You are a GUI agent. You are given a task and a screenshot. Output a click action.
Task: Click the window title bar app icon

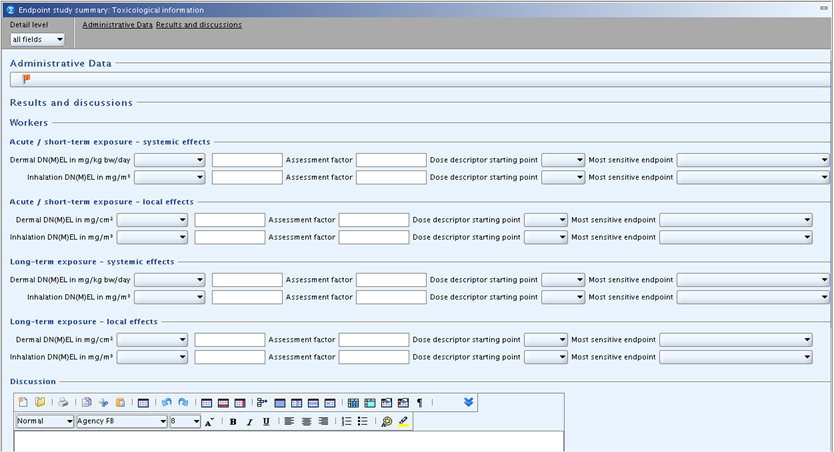[10, 10]
